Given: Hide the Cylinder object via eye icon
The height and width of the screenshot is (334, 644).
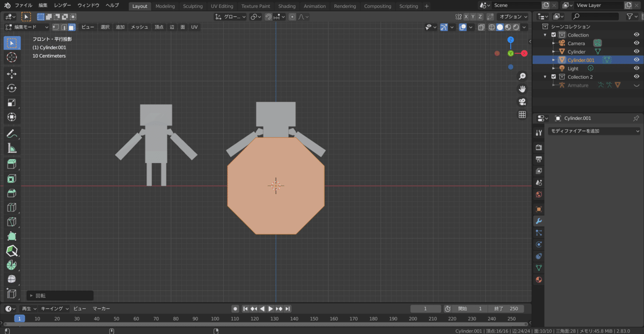Looking at the screenshot, I should click(x=636, y=51).
